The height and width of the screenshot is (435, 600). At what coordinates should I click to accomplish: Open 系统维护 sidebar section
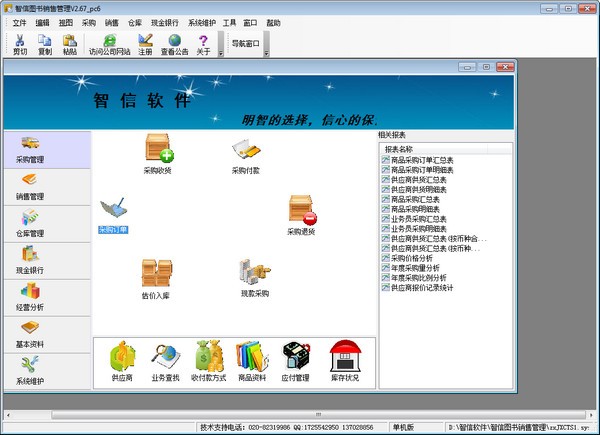click(47, 372)
